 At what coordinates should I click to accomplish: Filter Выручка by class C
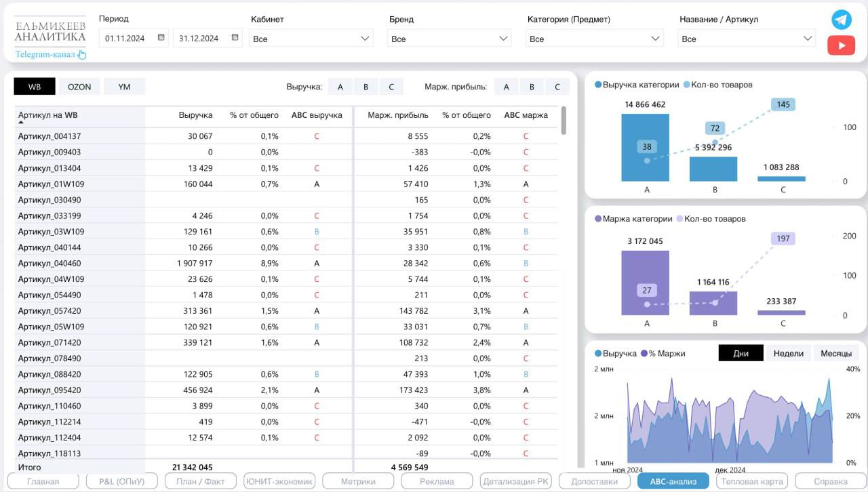(x=391, y=87)
